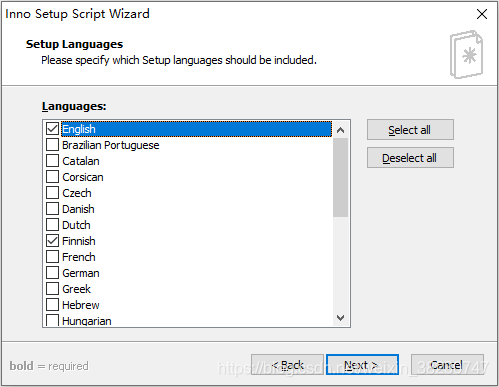Select the Dutch row text

(76, 225)
